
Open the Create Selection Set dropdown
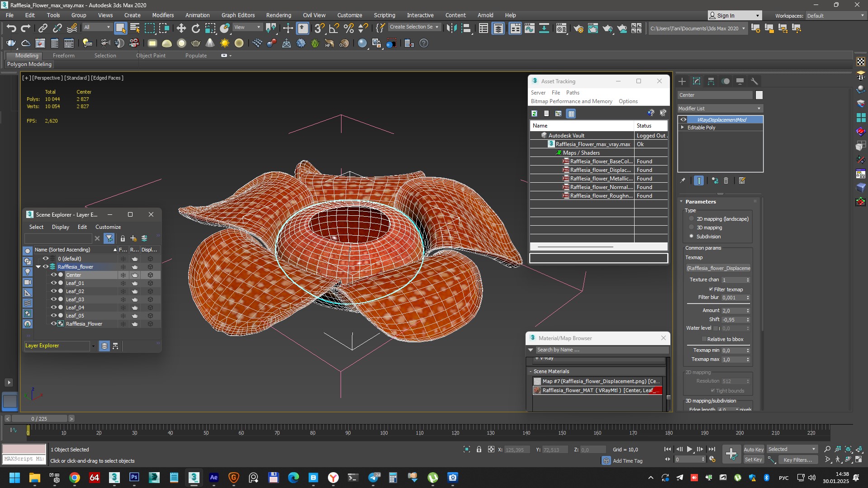414,27
